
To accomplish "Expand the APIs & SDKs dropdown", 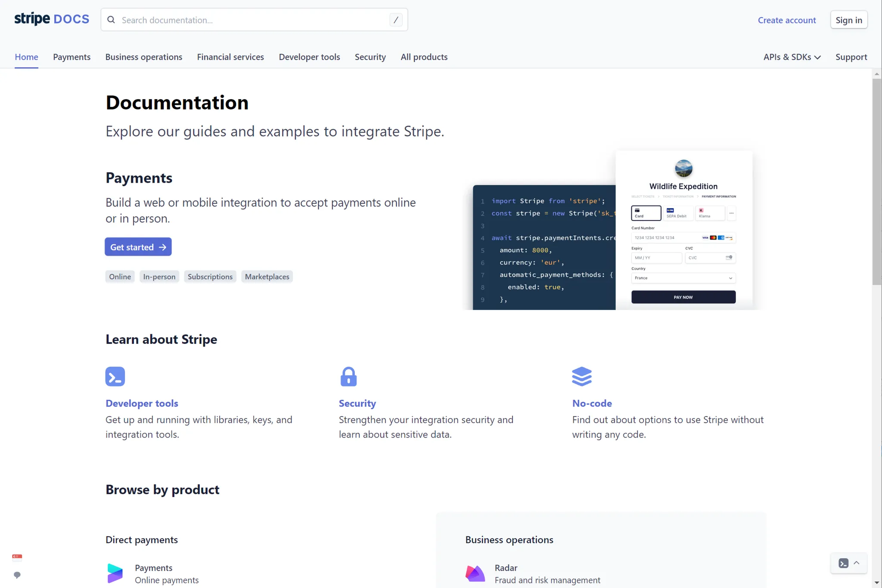I will coord(792,57).
